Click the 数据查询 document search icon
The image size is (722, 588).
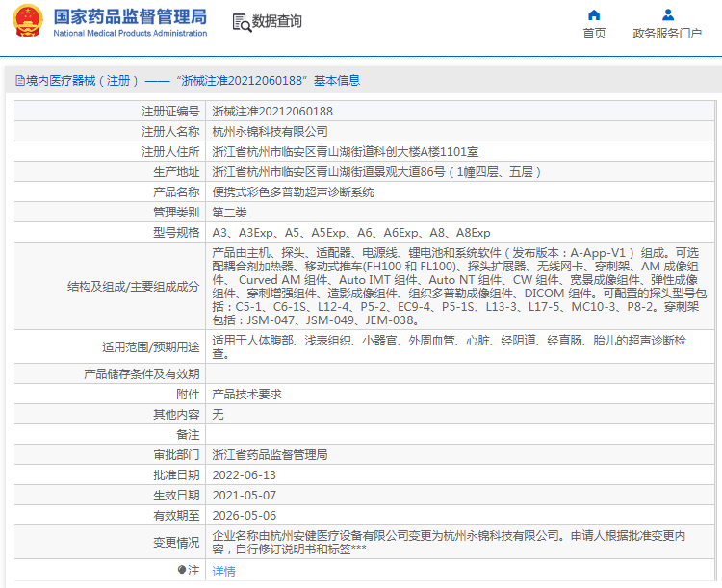[241, 21]
